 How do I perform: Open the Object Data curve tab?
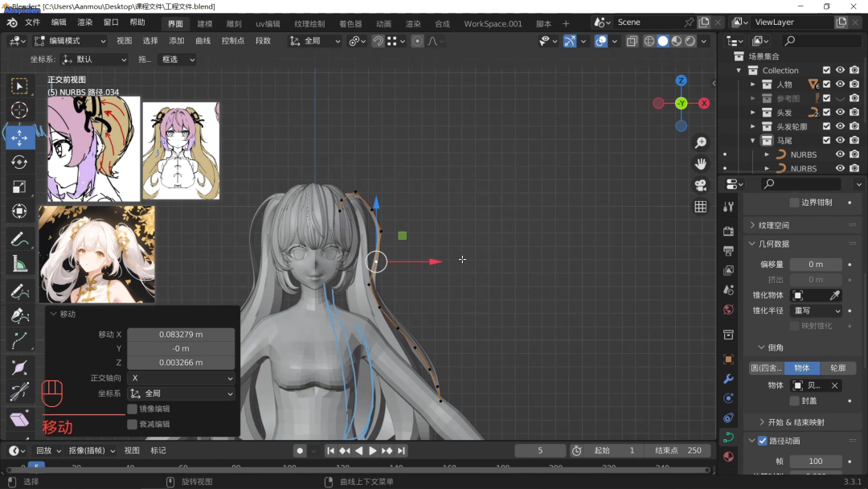728,437
